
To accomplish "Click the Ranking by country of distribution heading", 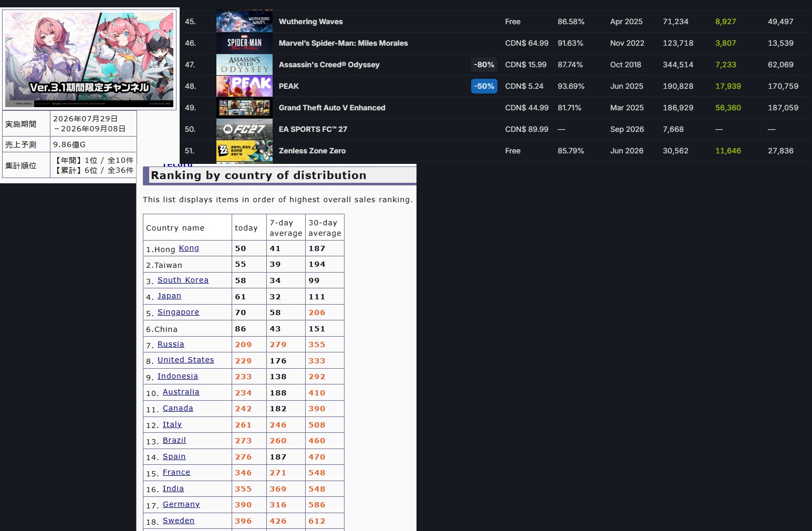I will pyautogui.click(x=258, y=175).
